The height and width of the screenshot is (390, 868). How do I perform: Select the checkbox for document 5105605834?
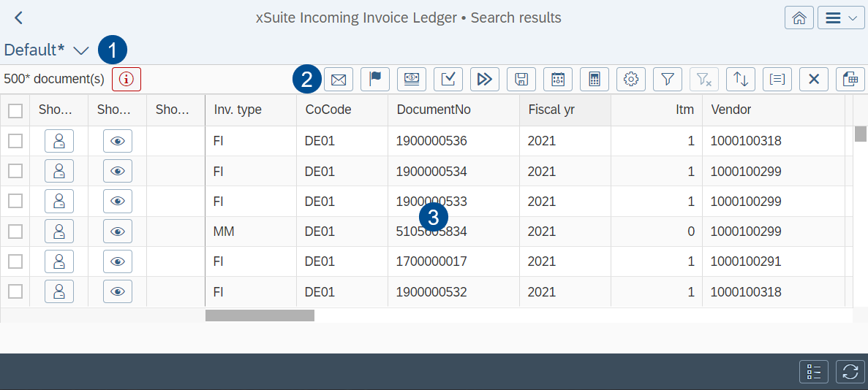[x=15, y=232]
